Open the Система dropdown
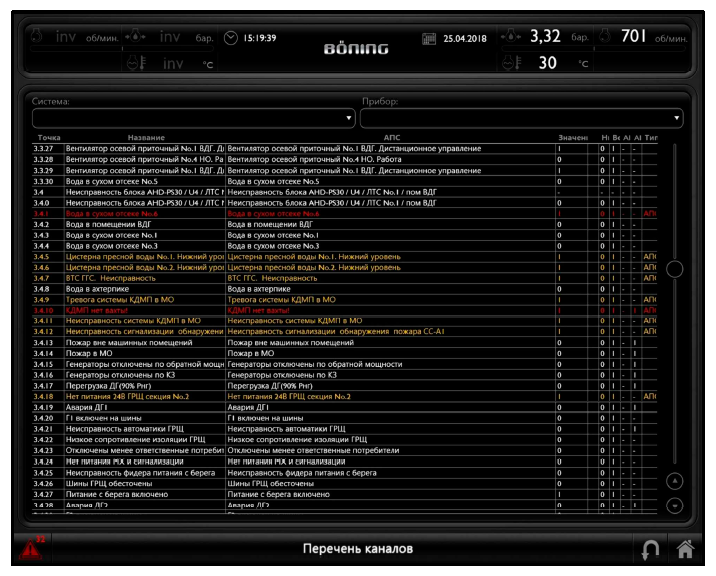The width and height of the screenshot is (716, 576). click(194, 118)
